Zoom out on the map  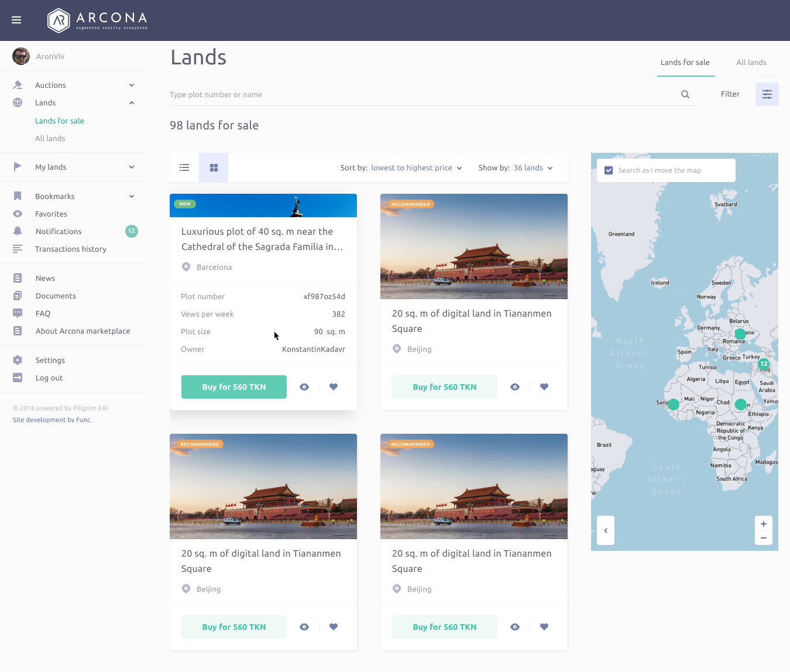pos(763,538)
